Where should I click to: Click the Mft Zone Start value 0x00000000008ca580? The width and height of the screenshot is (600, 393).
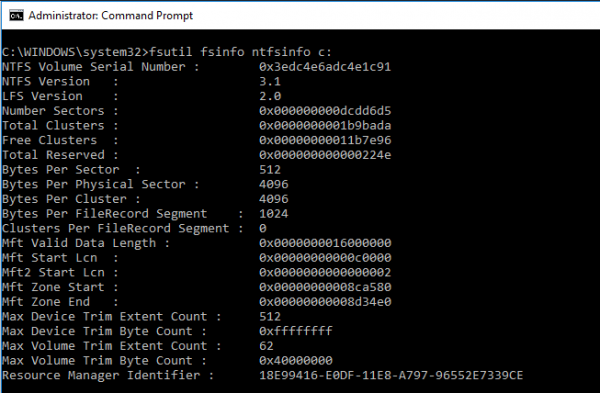click(x=325, y=287)
